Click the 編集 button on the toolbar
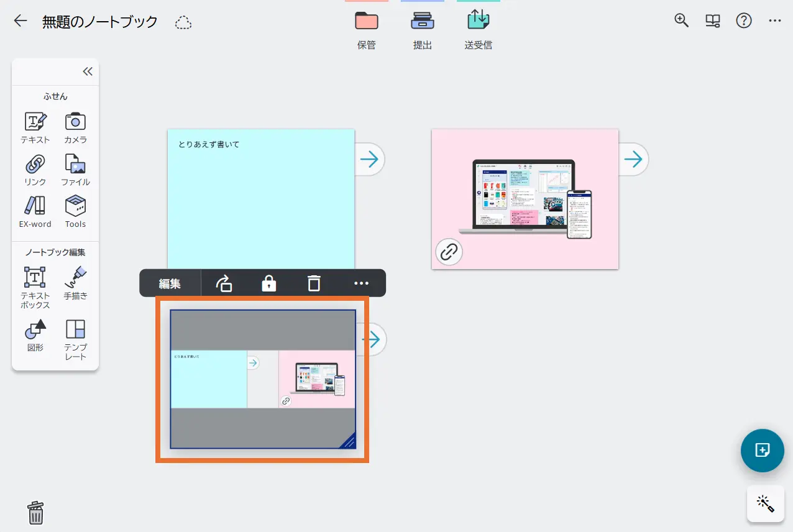Image resolution: width=793 pixels, height=532 pixels. 170,283
